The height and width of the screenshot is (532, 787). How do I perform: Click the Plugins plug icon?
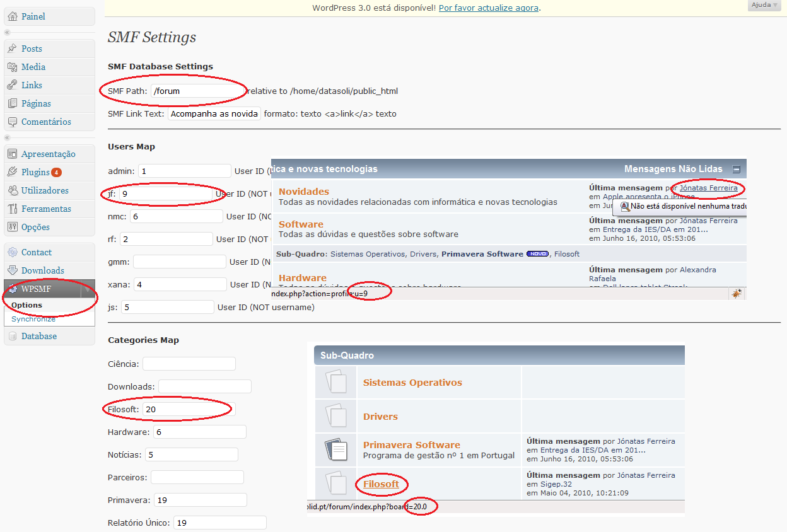click(x=13, y=172)
